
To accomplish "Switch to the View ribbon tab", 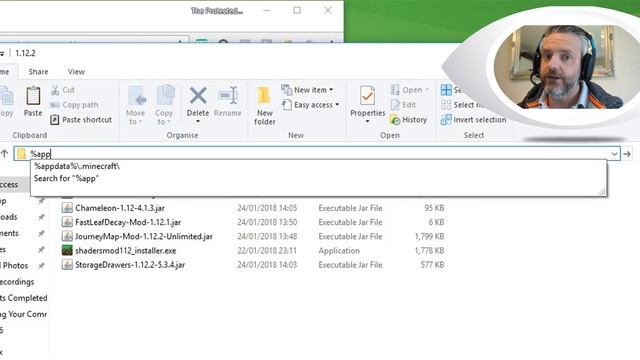I will 76,72.
